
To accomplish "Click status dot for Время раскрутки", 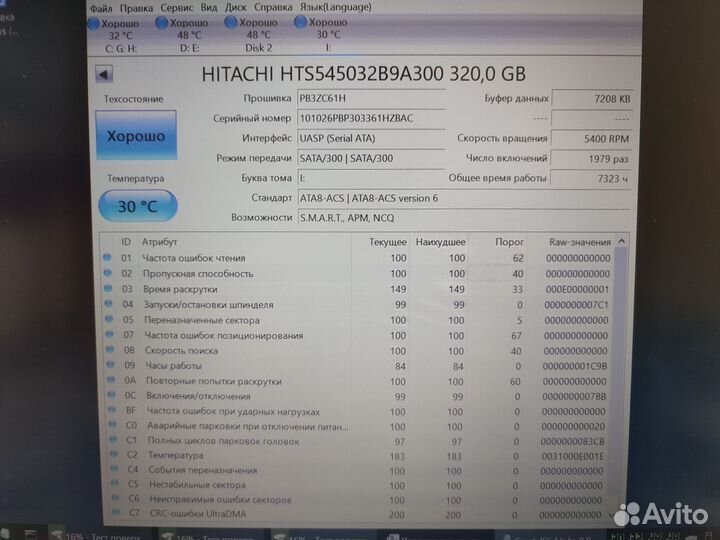I will pyautogui.click(x=108, y=288).
